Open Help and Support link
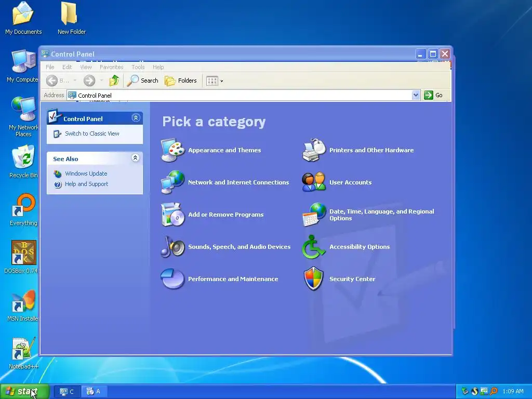This screenshot has width=532, height=399. [x=87, y=184]
